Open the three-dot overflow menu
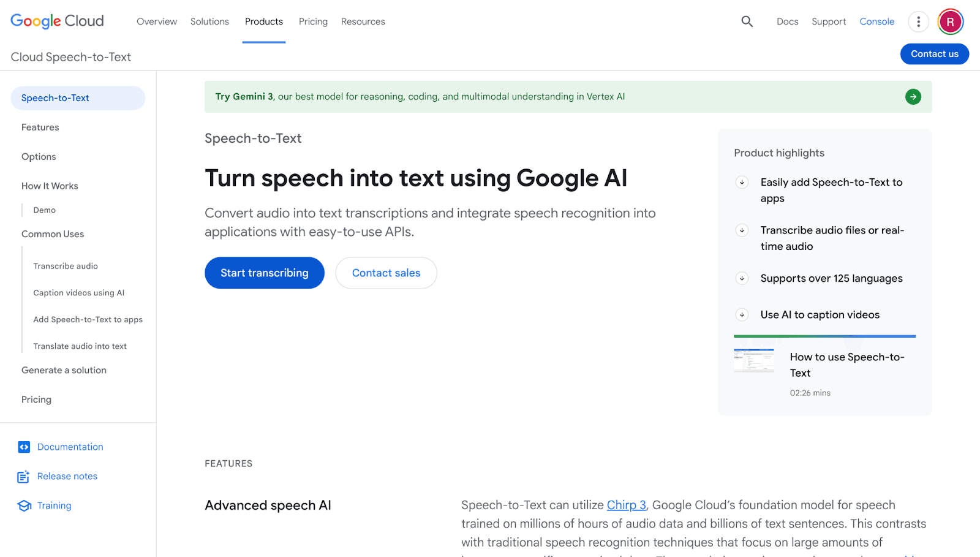 pyautogui.click(x=918, y=21)
